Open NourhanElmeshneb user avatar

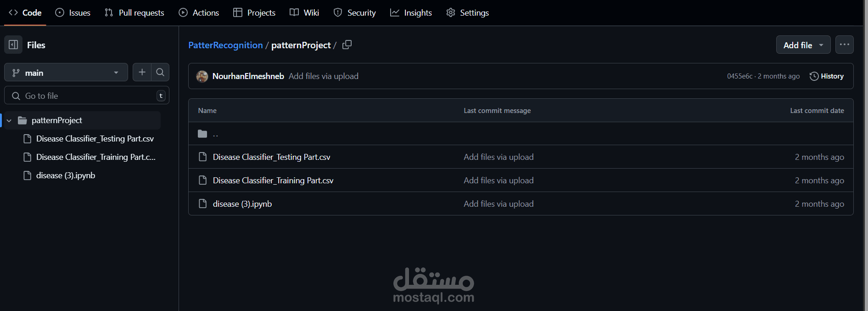[x=202, y=76]
